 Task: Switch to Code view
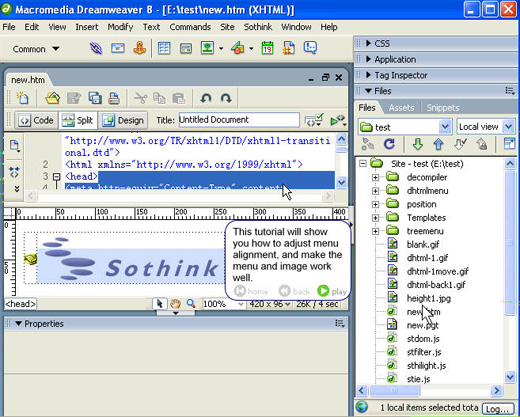click(x=36, y=120)
